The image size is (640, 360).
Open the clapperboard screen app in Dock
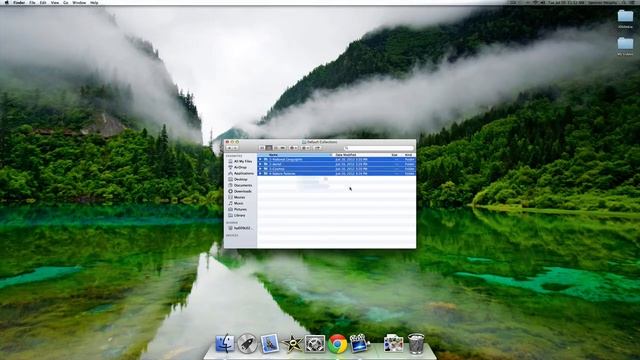(360, 343)
